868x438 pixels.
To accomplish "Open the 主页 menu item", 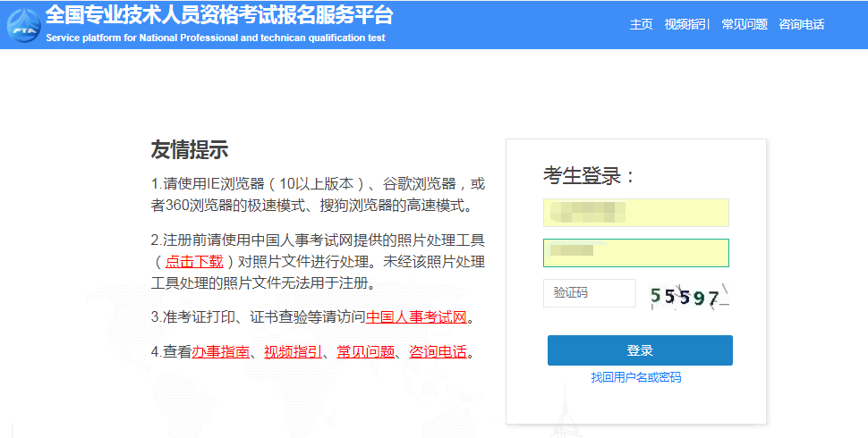I will click(x=641, y=24).
